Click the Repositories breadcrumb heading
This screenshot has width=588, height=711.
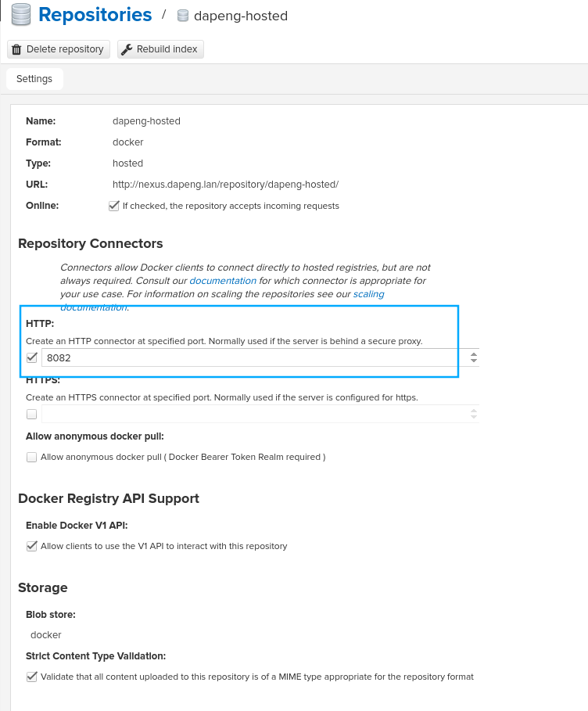tap(95, 15)
